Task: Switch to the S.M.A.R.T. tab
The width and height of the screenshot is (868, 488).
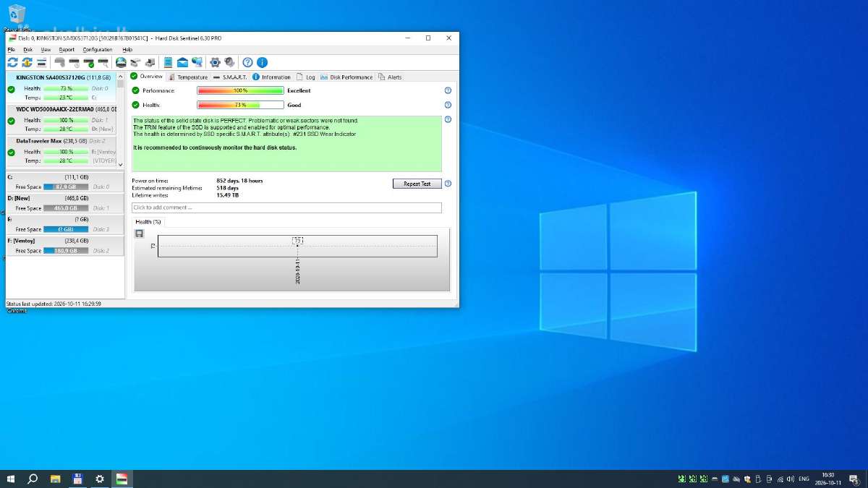Action: point(230,77)
